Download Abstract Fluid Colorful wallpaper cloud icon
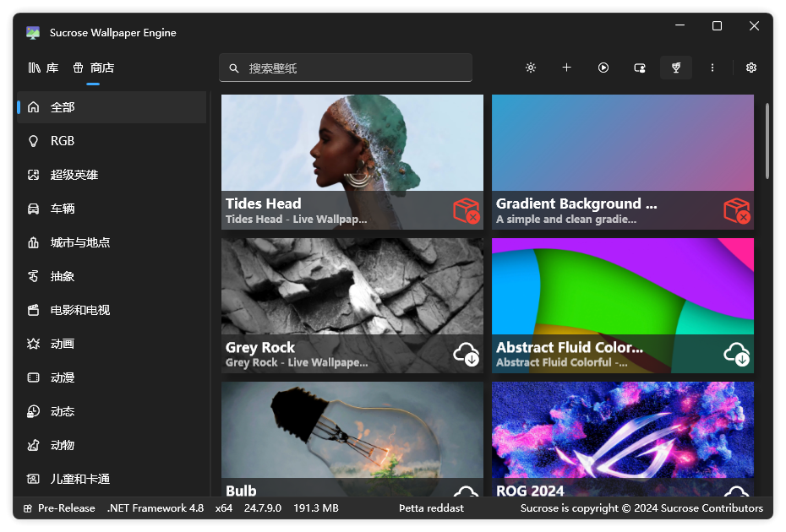The height and width of the screenshot is (532, 786). point(736,354)
